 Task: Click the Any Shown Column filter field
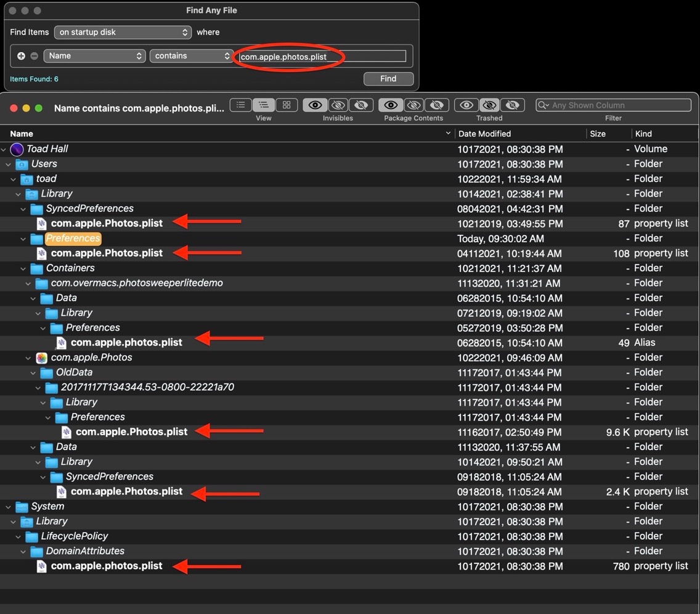pos(613,105)
